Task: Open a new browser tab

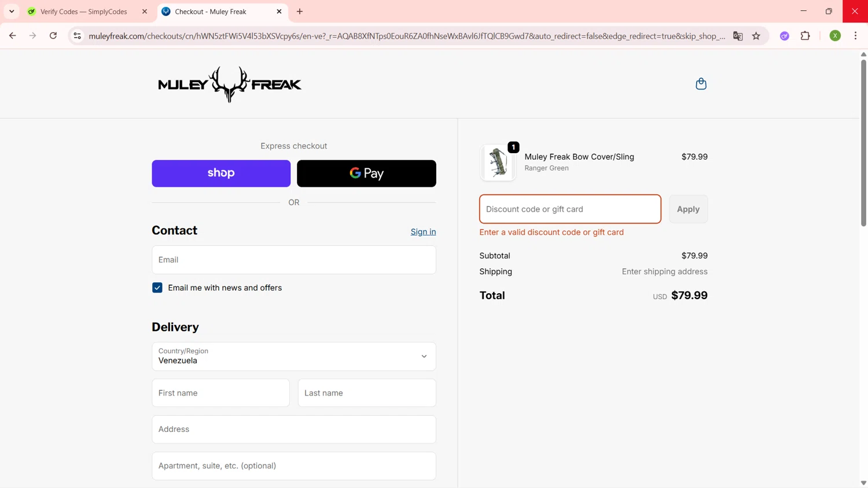Action: click(x=300, y=12)
